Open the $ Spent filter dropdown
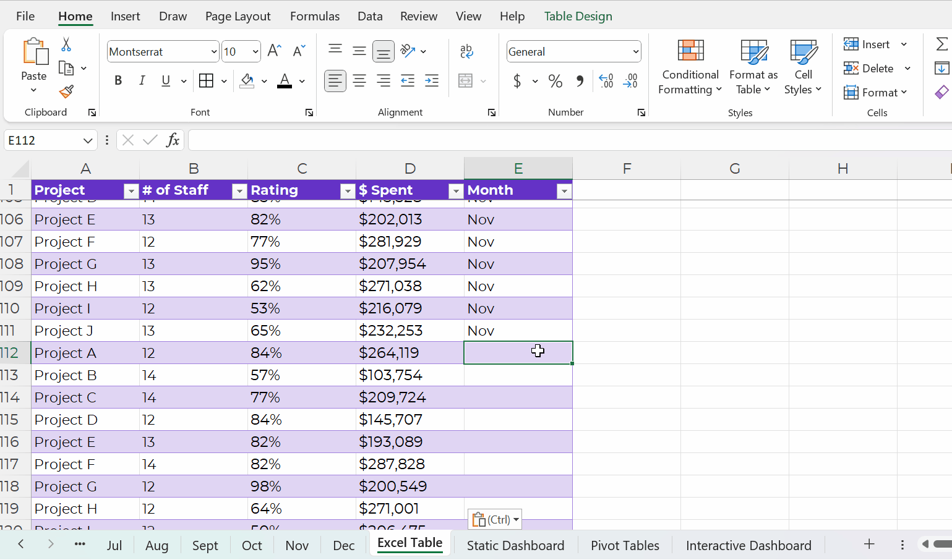Image resolution: width=952 pixels, height=560 pixels. 455,191
